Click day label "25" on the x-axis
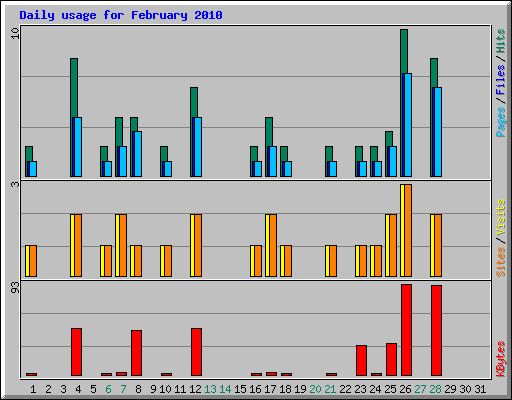This screenshot has width=512, height=400. (x=390, y=389)
